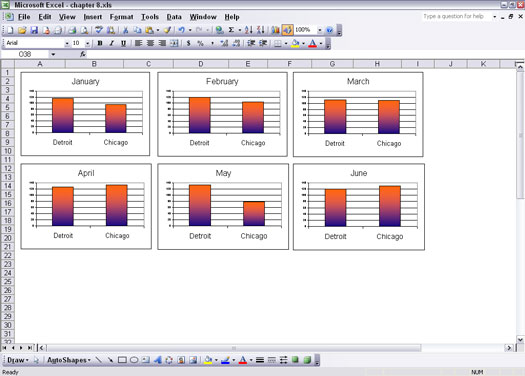Open the help question box dropdown
Screen dimensions: 525x376
pos(494,16)
